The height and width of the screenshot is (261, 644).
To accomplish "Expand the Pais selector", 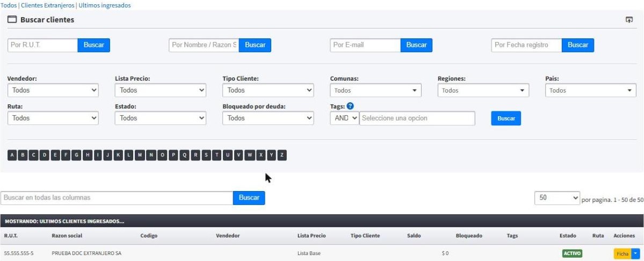I will [x=591, y=90].
